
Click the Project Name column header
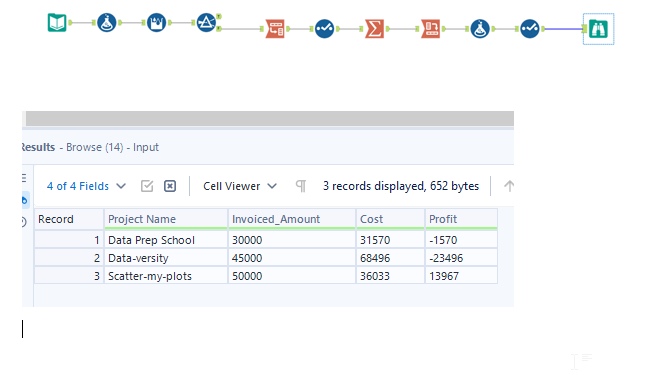coord(166,219)
